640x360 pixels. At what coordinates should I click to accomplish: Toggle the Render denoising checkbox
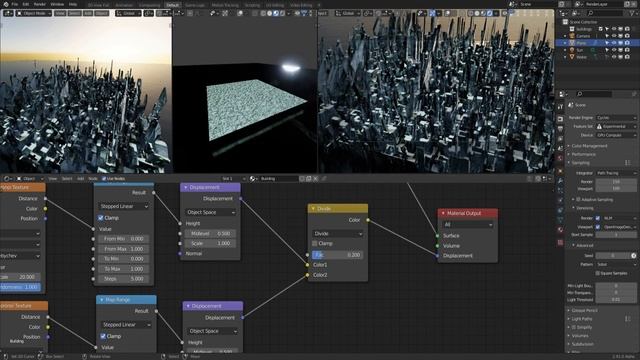[x=598, y=218]
